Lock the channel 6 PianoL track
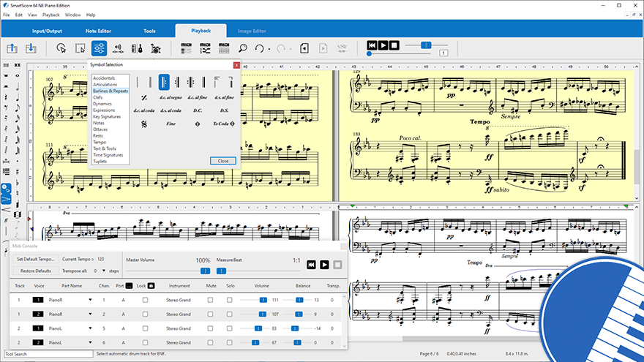This screenshot has width=644, height=362. [145, 342]
